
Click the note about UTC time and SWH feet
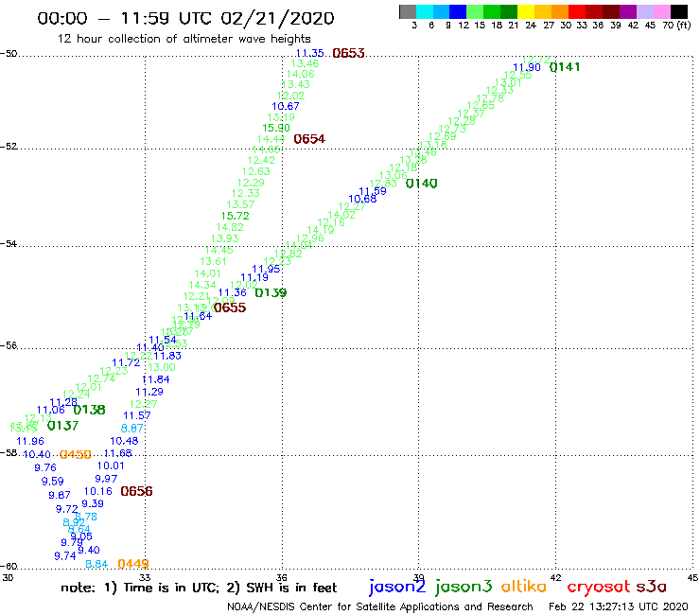(199, 588)
